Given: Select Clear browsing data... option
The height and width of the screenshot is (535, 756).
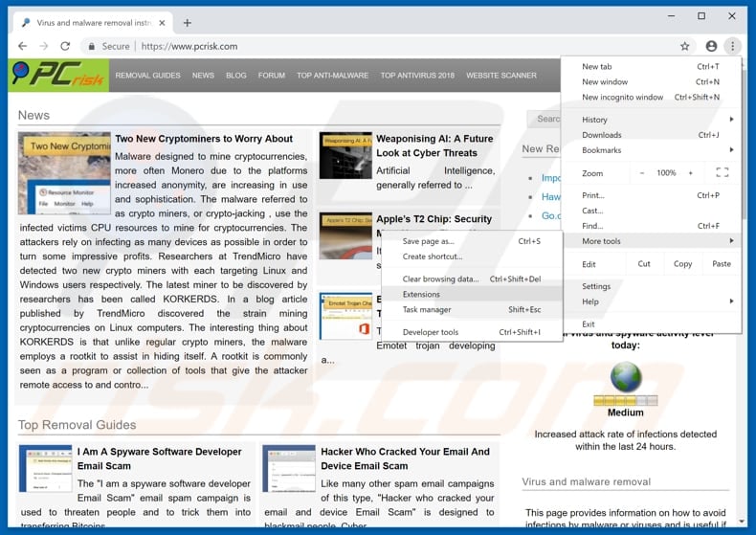Looking at the screenshot, I should click(472, 279).
